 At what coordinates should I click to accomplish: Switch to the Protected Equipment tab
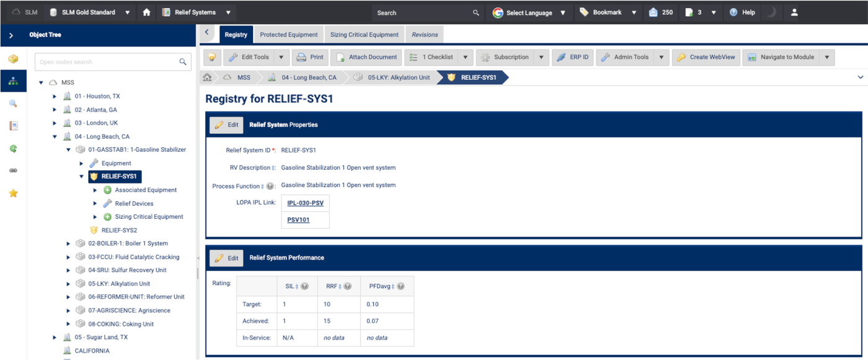[x=288, y=35]
